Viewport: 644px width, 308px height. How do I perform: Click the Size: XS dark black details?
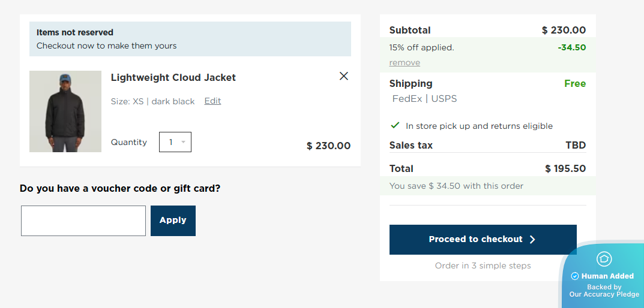[152, 101]
